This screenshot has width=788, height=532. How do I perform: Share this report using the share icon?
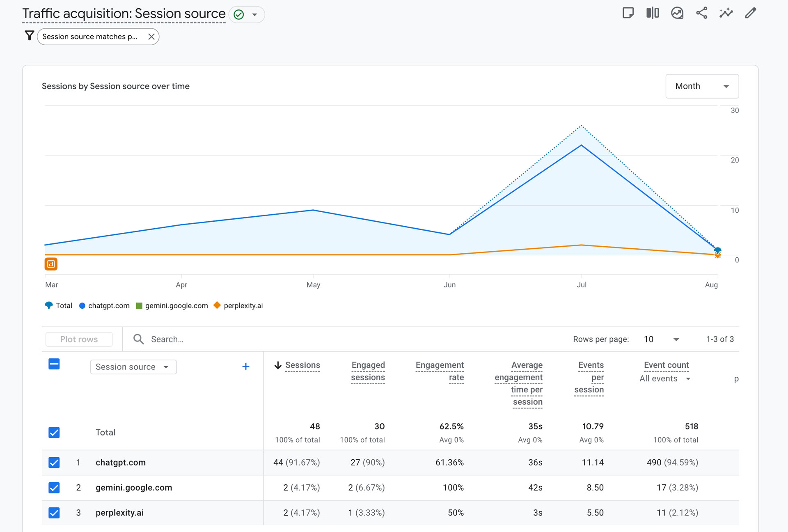pyautogui.click(x=702, y=13)
